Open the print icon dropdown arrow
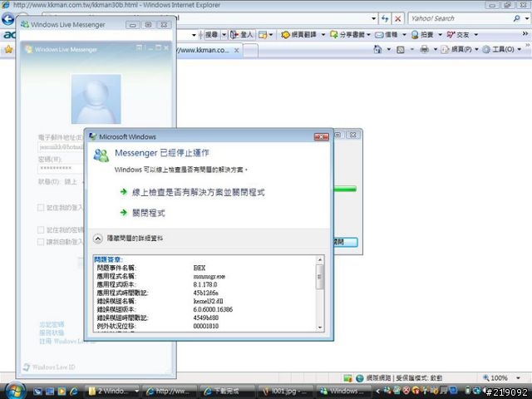Screen dimensions: 532x399 click(x=436, y=50)
